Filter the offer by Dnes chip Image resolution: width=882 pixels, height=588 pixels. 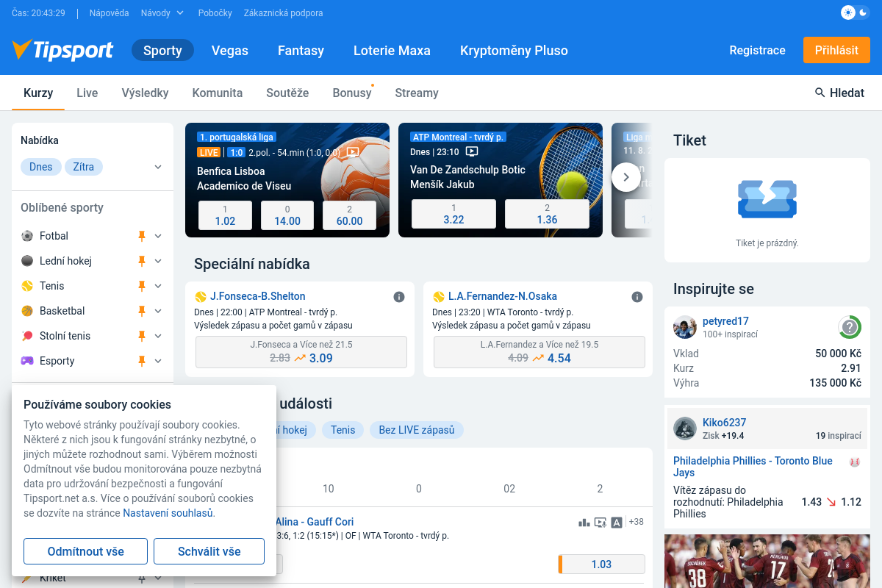point(41,167)
